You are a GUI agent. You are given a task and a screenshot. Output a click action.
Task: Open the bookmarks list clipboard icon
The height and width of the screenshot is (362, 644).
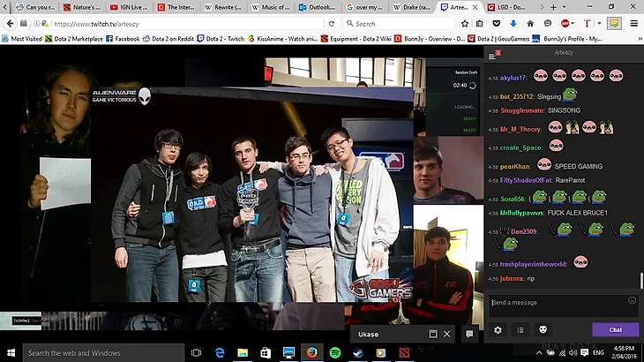pos(479,24)
